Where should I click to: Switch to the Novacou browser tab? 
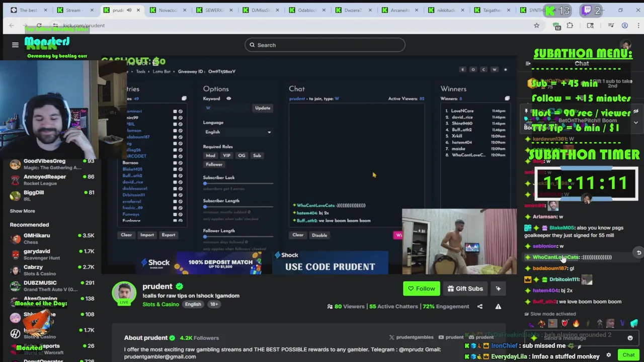coord(168,10)
